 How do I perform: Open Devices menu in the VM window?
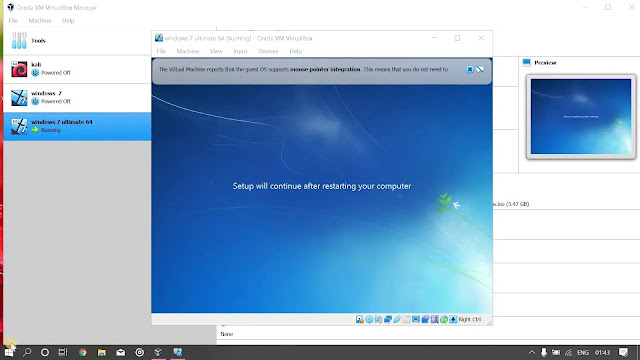tap(268, 51)
